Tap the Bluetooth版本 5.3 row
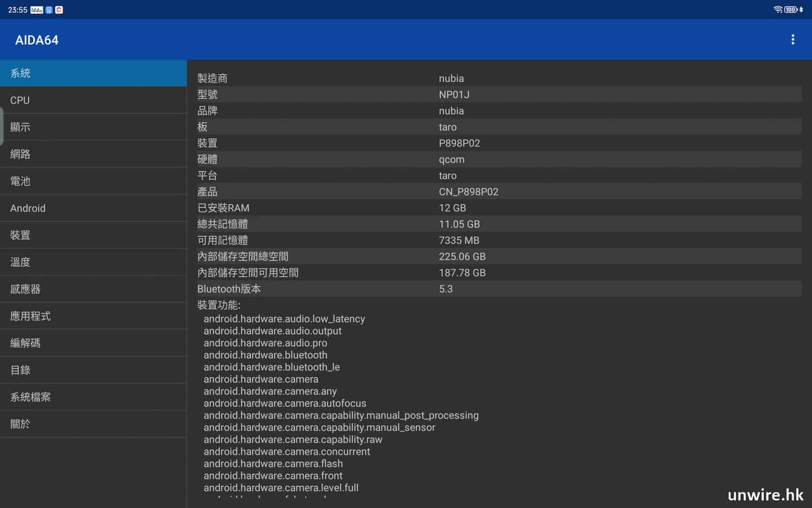 (x=499, y=289)
